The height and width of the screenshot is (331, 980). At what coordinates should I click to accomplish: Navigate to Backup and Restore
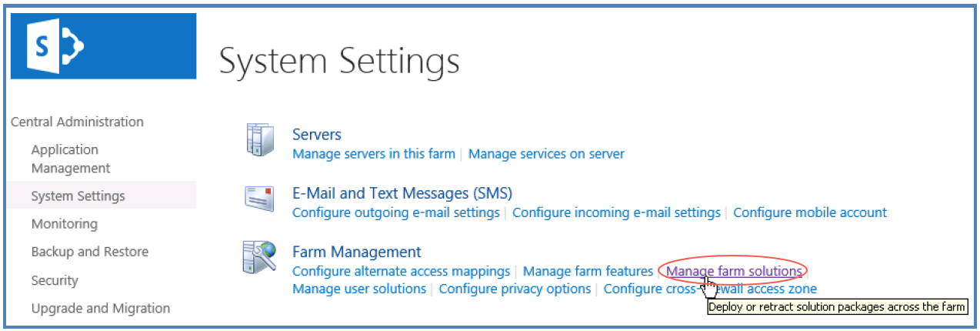[89, 252]
